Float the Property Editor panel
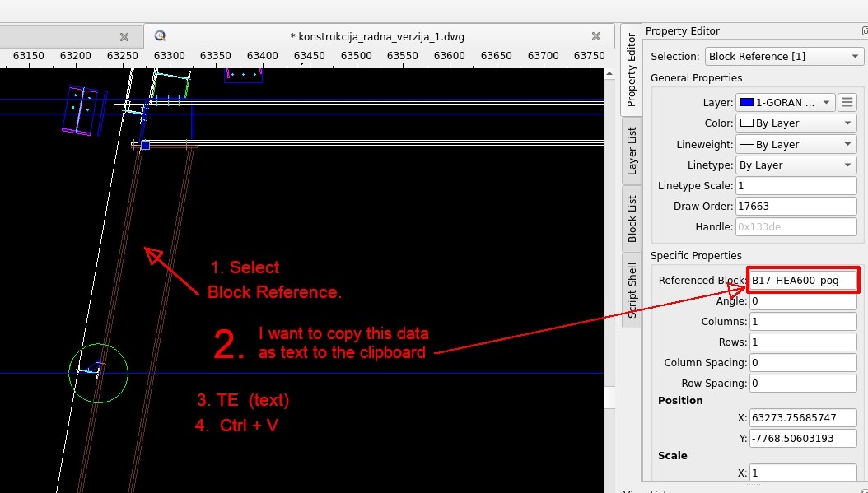 (864, 30)
